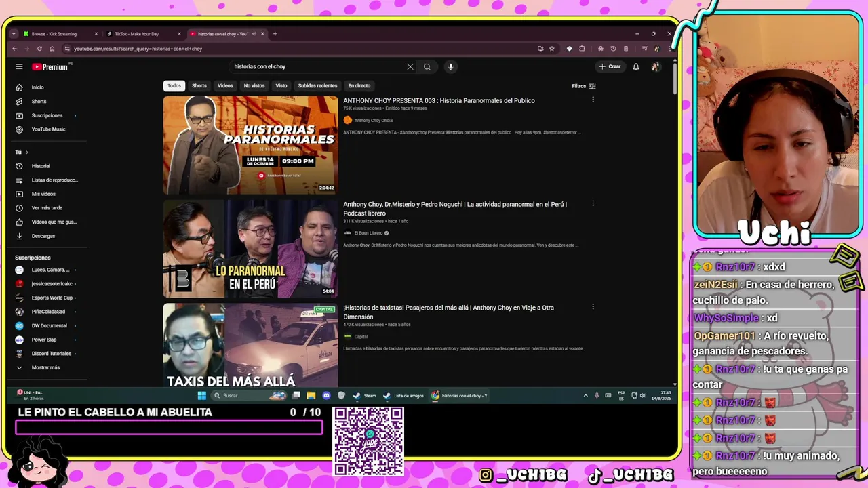Open options for the Podcast librero video
868x488 pixels.
click(x=593, y=203)
